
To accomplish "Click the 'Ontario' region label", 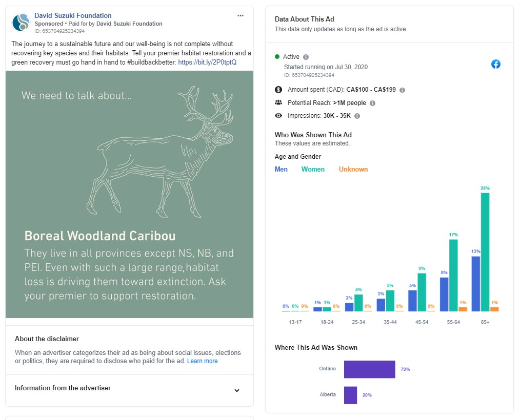I will 327,369.
